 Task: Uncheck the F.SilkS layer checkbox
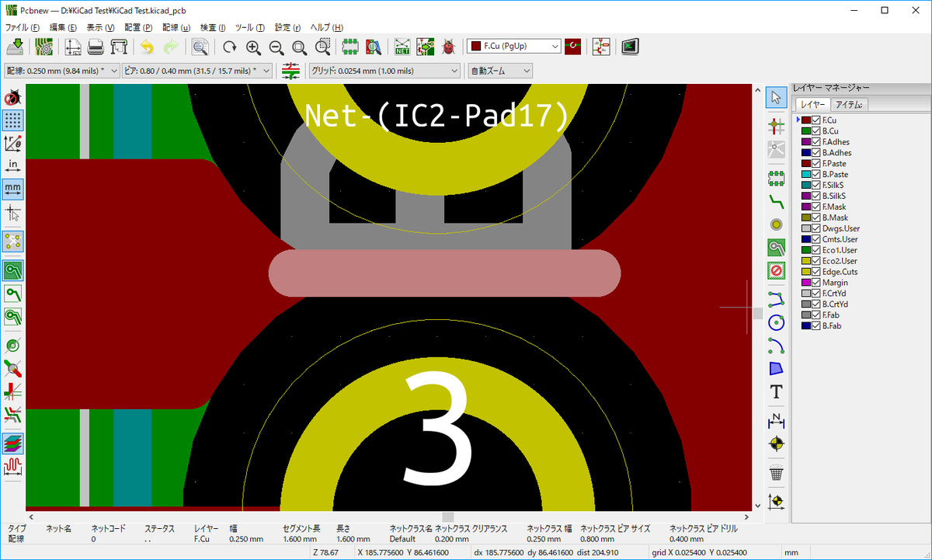(x=816, y=186)
